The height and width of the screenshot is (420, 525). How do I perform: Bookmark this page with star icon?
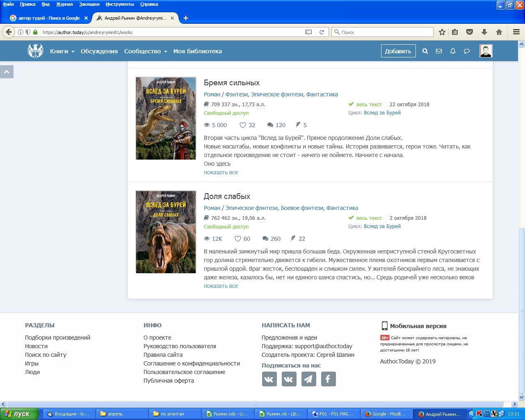point(442,32)
